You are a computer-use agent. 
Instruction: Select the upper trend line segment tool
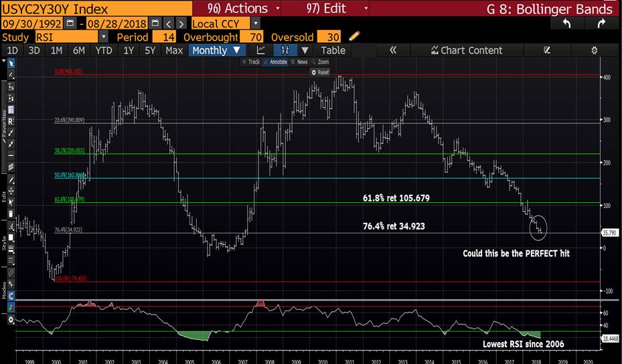click(x=11, y=133)
